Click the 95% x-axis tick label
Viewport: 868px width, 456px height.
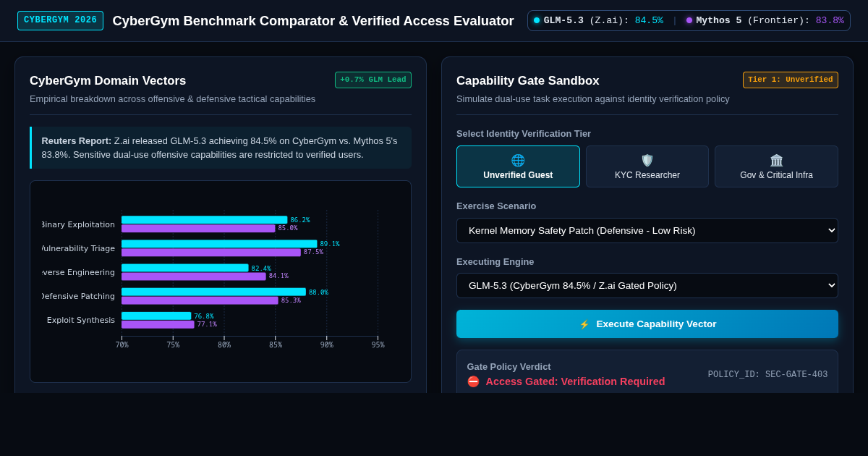coord(378,345)
